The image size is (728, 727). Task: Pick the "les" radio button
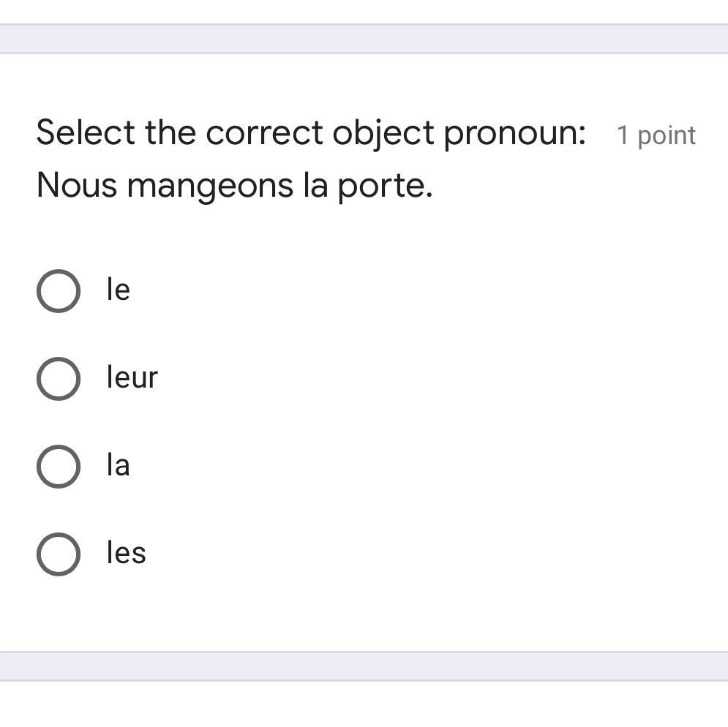(x=59, y=554)
